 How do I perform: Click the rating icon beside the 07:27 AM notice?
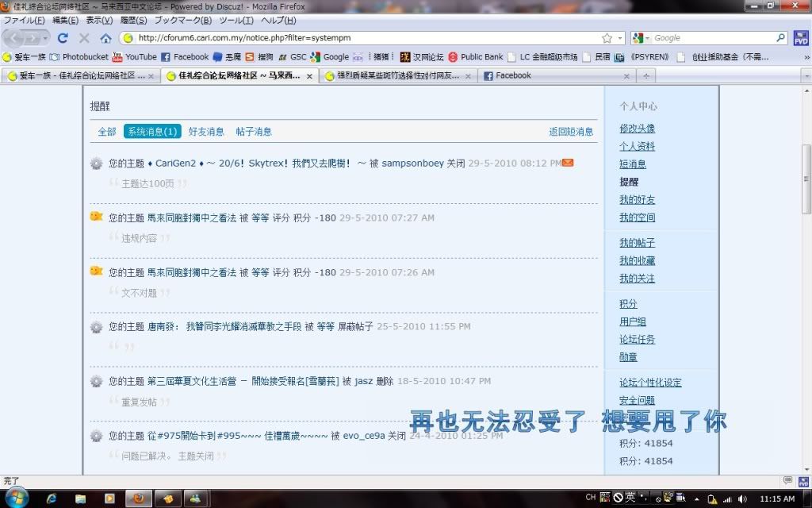point(96,217)
